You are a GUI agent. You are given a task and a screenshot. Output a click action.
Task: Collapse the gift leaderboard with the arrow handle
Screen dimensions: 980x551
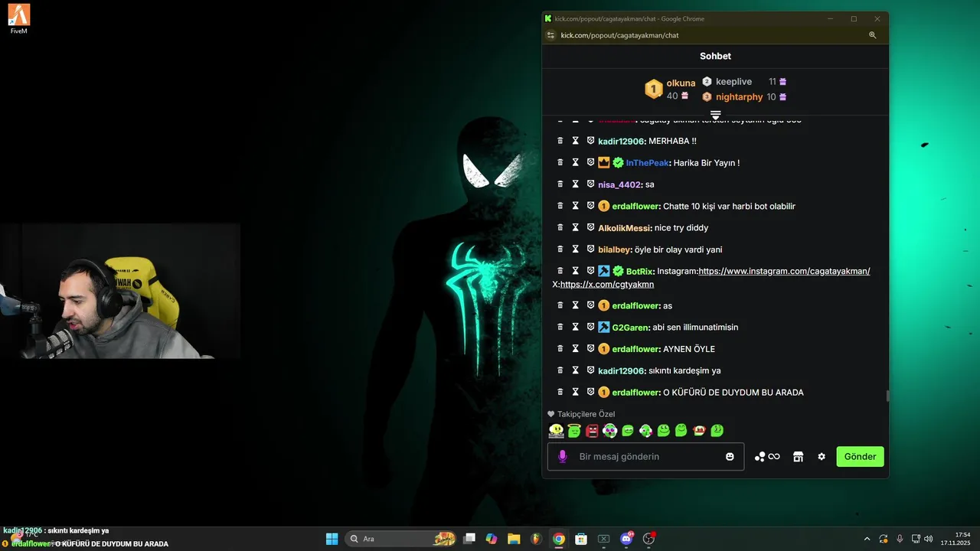click(x=715, y=115)
